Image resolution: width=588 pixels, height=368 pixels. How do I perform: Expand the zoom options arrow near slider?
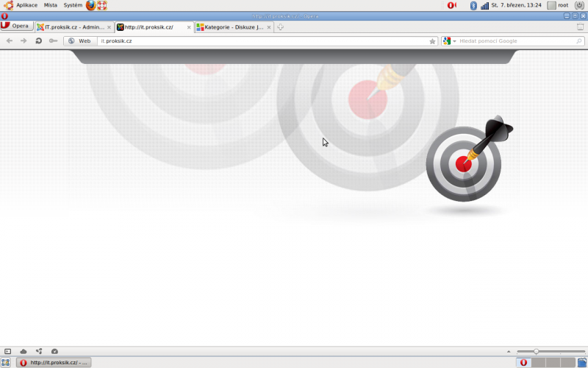[508, 352]
